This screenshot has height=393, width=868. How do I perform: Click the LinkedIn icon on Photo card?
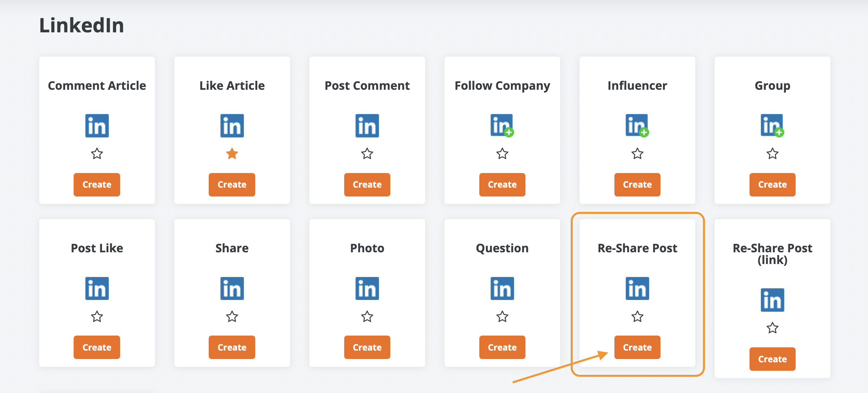coord(367,288)
